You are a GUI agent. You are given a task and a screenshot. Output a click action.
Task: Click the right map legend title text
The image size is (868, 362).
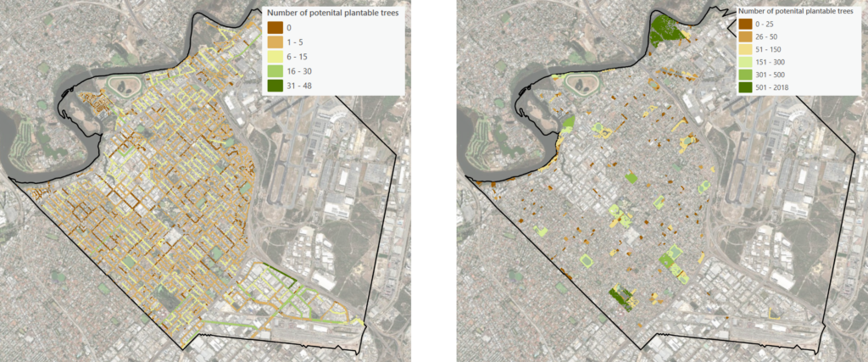[794, 12]
